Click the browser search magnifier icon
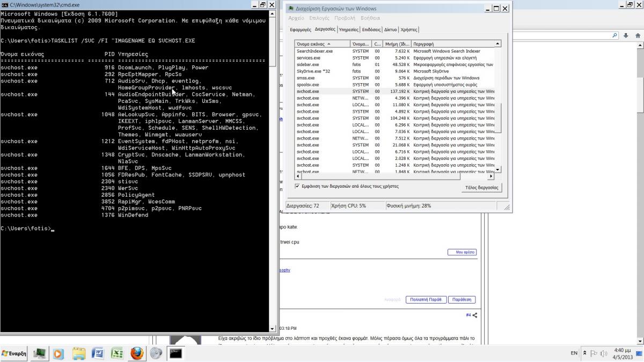 (x=615, y=35)
